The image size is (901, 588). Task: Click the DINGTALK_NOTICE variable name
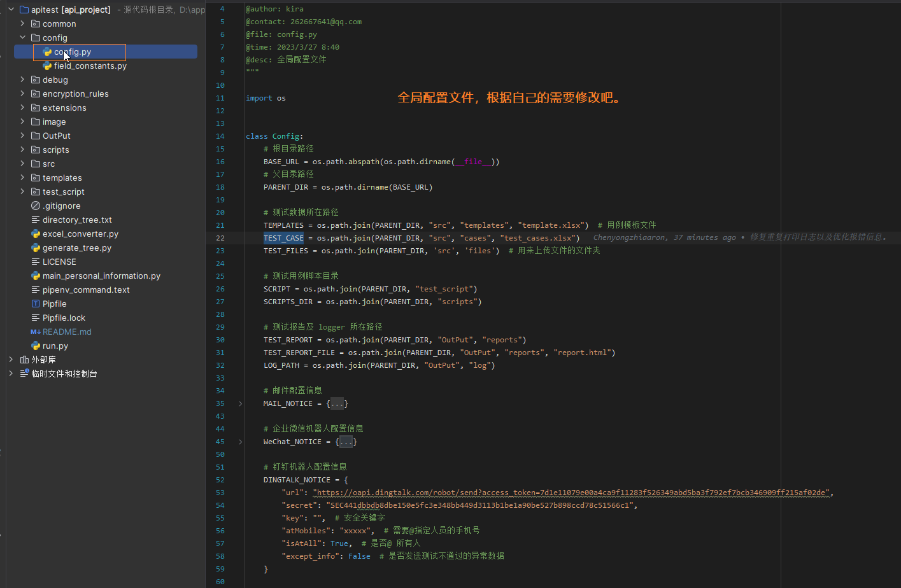[x=297, y=480]
